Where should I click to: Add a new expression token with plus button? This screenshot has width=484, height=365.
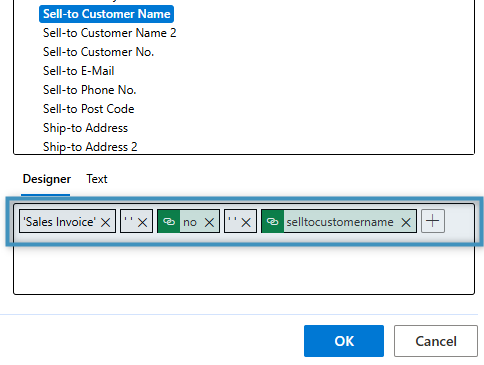tap(433, 221)
